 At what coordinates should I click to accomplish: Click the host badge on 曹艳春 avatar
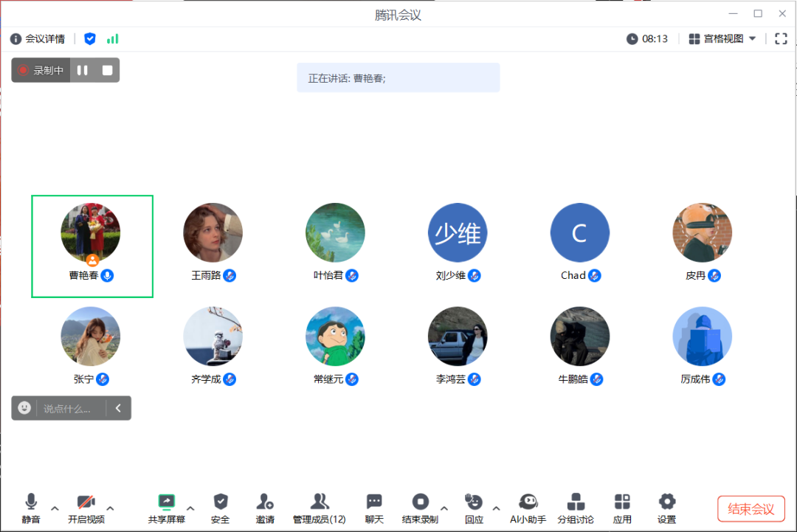[x=92, y=260]
